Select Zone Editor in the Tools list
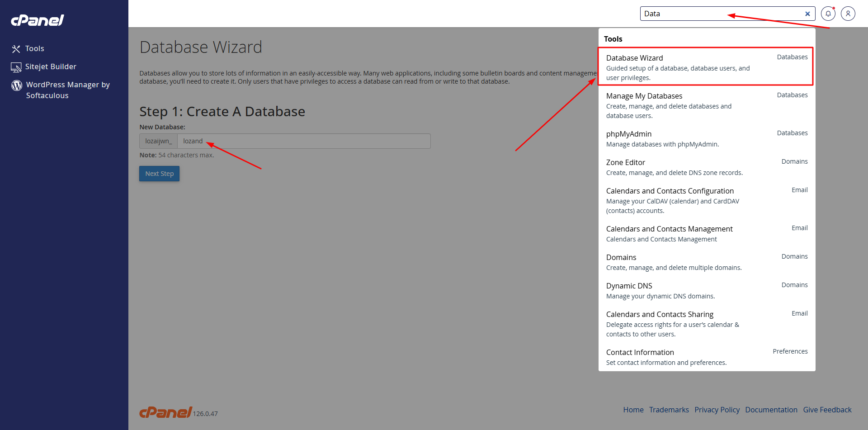The width and height of the screenshot is (868, 430). pyautogui.click(x=625, y=162)
